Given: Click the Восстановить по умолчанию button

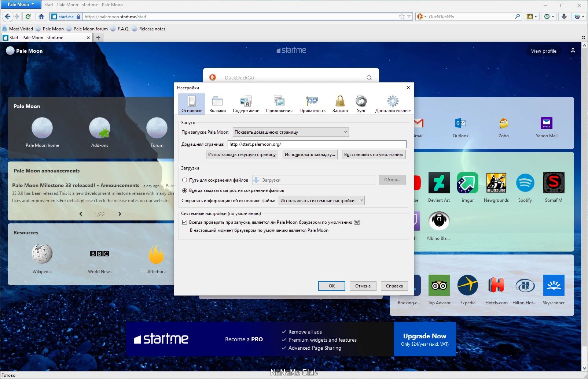Looking at the screenshot, I should [374, 155].
